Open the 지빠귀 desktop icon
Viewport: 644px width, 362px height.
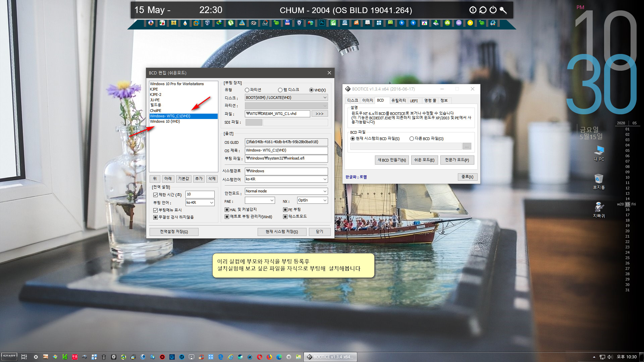pyautogui.click(x=599, y=210)
